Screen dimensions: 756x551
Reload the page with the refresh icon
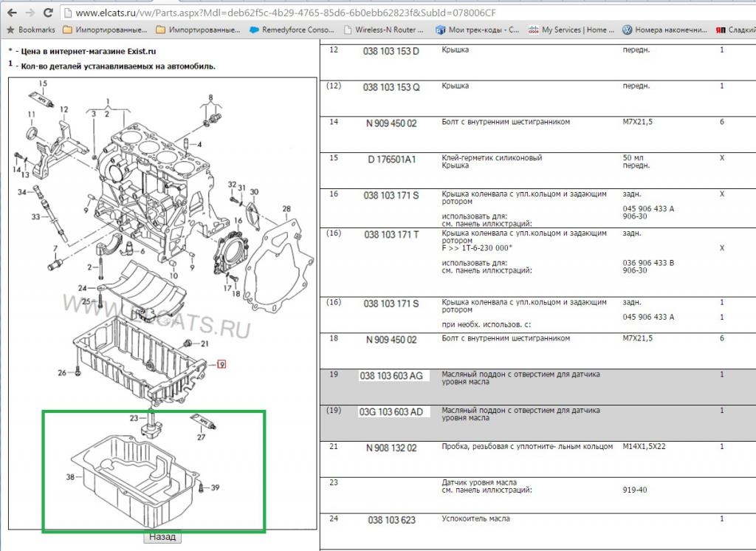pyautogui.click(x=48, y=13)
